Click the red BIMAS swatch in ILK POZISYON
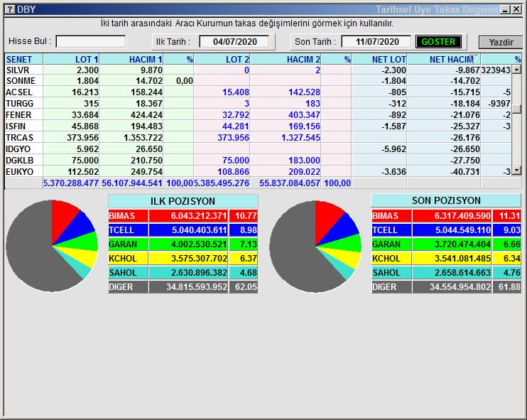527x420 pixels. pyautogui.click(x=128, y=215)
